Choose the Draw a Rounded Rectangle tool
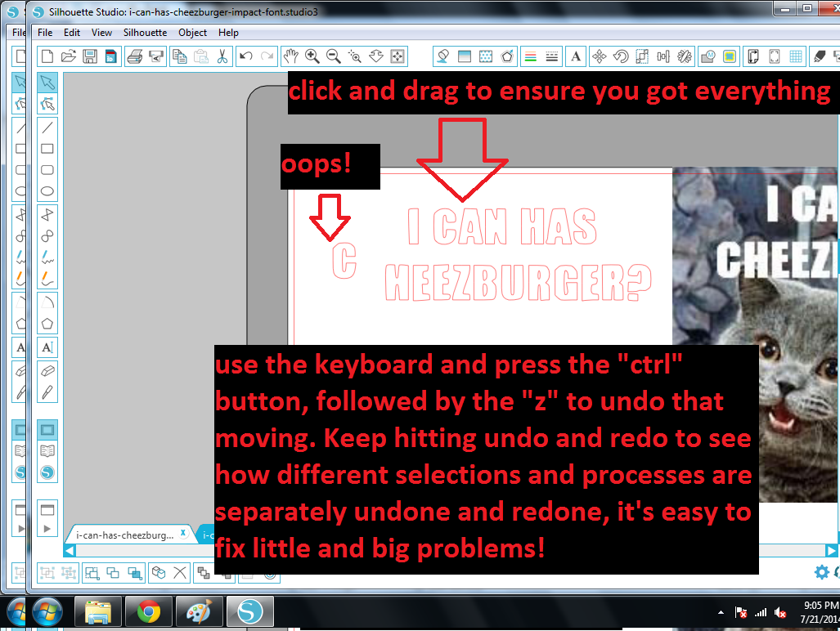 (x=47, y=170)
